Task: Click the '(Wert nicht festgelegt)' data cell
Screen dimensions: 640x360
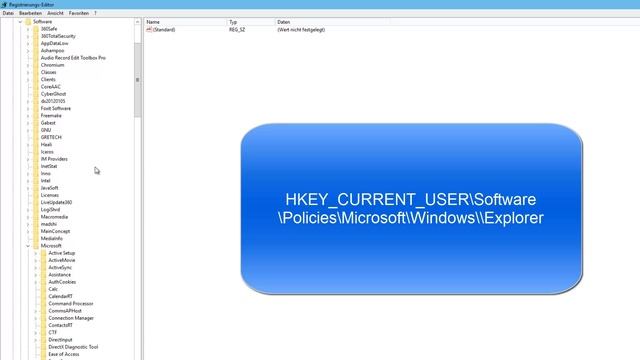Action: (x=301, y=30)
